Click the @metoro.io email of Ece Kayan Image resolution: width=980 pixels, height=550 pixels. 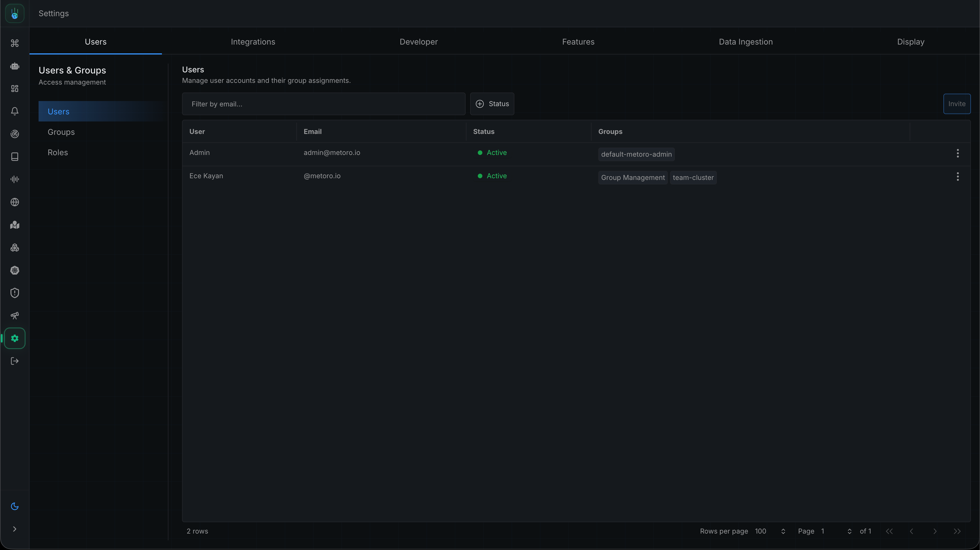(x=322, y=176)
